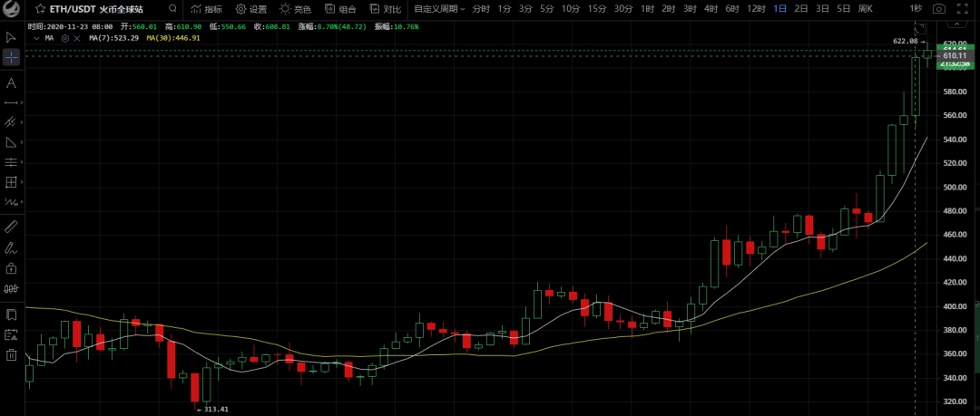The height and width of the screenshot is (416, 980).
Task: Open the symbol search magnifier
Action: tap(172, 9)
